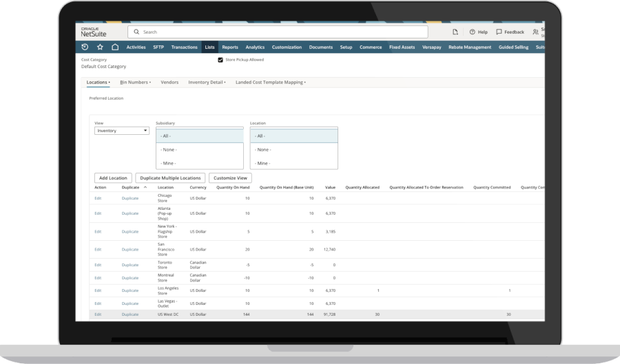Viewport: 620px width, 364px height.
Task: Open Help via the question mark icon
Action: (x=473, y=32)
